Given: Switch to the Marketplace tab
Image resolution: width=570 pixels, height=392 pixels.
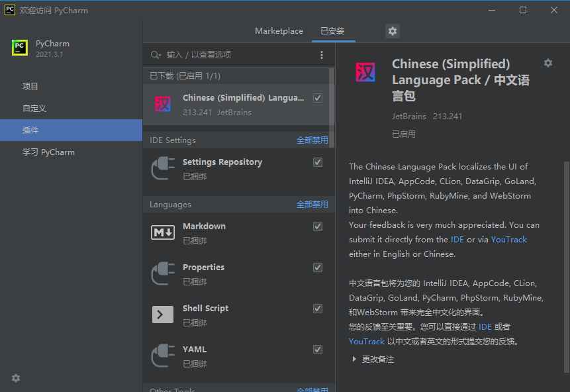Looking at the screenshot, I should click(278, 30).
